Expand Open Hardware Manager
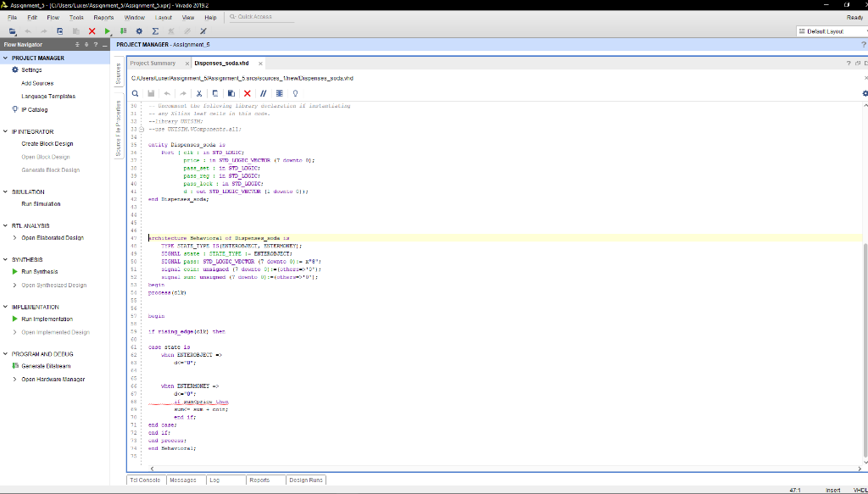This screenshot has width=868, height=494. [x=14, y=379]
